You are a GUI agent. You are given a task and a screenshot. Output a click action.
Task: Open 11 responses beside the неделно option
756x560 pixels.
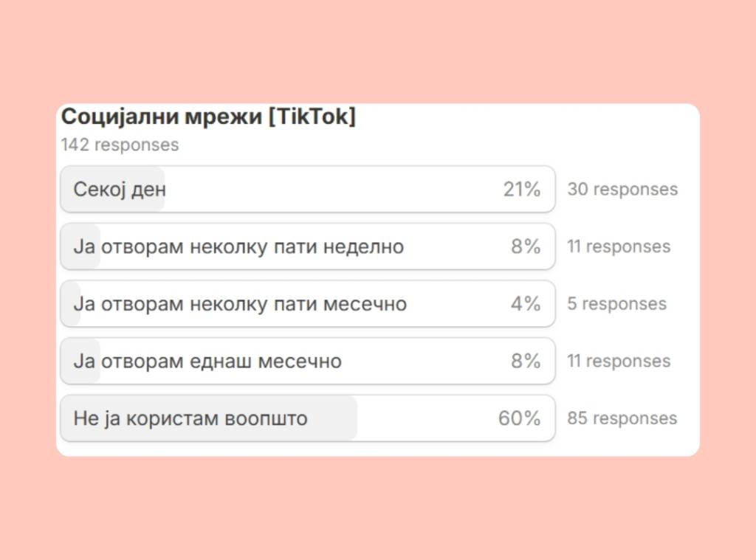click(619, 246)
